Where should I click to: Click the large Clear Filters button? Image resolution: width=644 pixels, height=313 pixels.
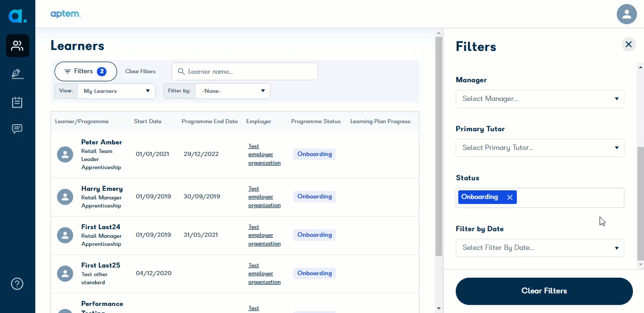tap(544, 291)
